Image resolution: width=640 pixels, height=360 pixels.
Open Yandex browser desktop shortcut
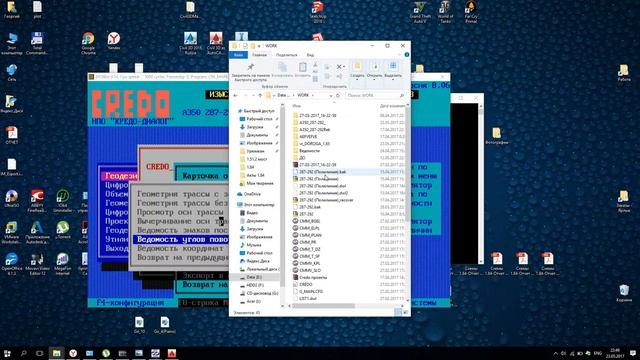tap(114, 42)
